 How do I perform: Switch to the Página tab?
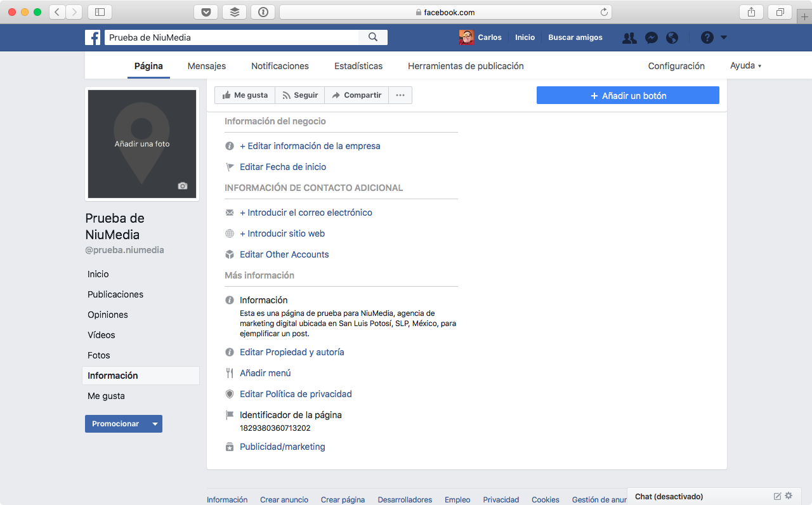pos(148,66)
